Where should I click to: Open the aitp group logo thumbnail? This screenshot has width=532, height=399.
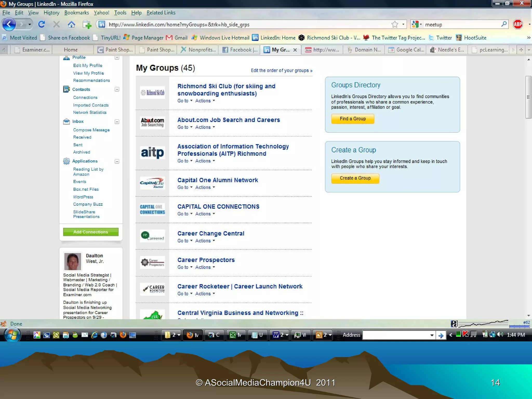pos(152,153)
